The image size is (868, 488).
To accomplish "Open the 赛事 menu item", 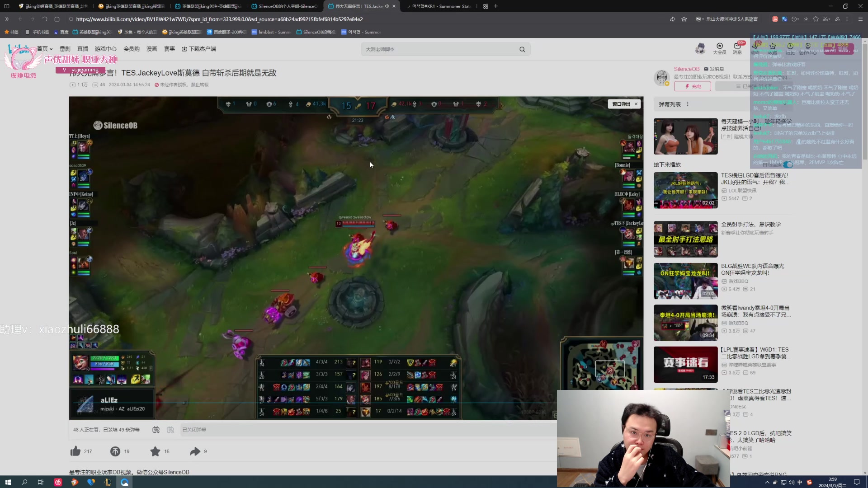I will click(x=170, y=49).
